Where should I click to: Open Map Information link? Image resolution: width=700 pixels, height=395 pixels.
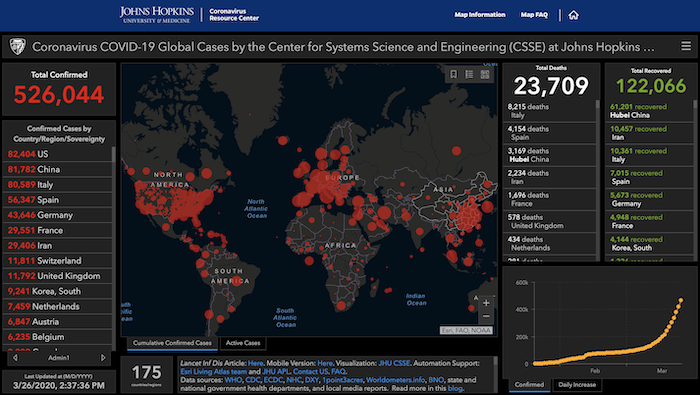(480, 15)
